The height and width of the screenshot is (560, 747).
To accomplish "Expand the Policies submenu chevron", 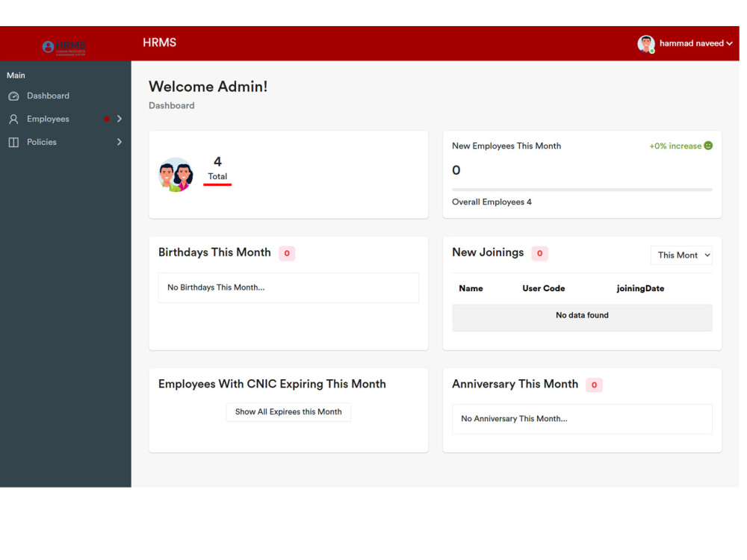I will click(x=119, y=142).
